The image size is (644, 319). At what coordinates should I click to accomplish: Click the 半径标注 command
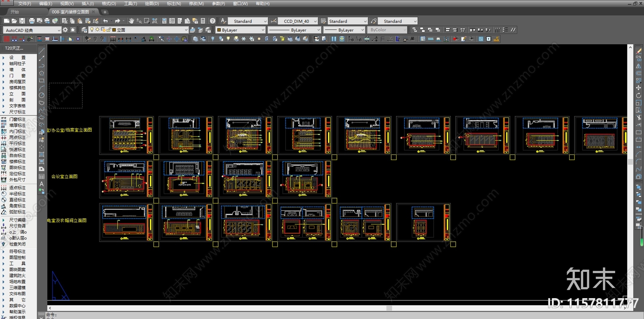17,194
